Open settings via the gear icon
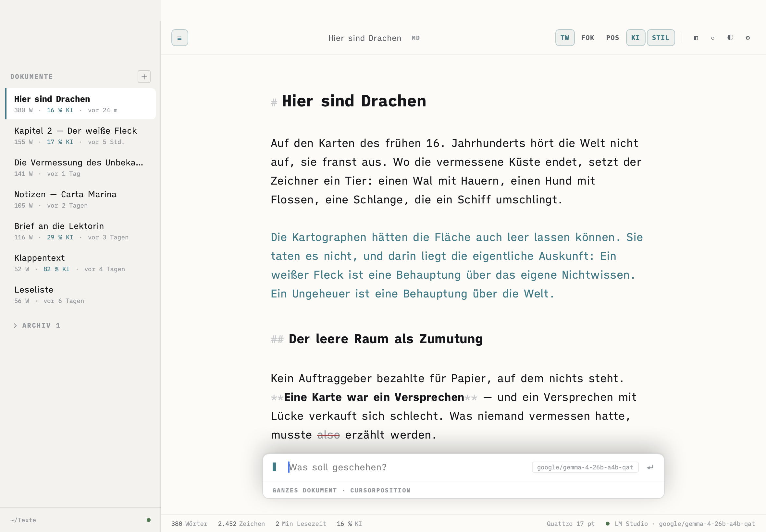Screen dimensions: 766x532 tap(747, 38)
